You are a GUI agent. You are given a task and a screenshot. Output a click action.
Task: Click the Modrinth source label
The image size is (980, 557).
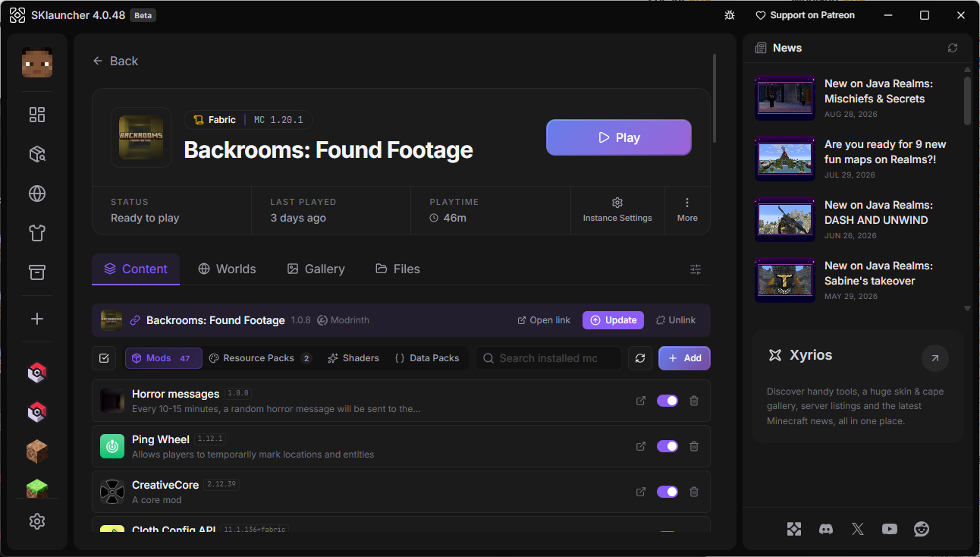343,320
